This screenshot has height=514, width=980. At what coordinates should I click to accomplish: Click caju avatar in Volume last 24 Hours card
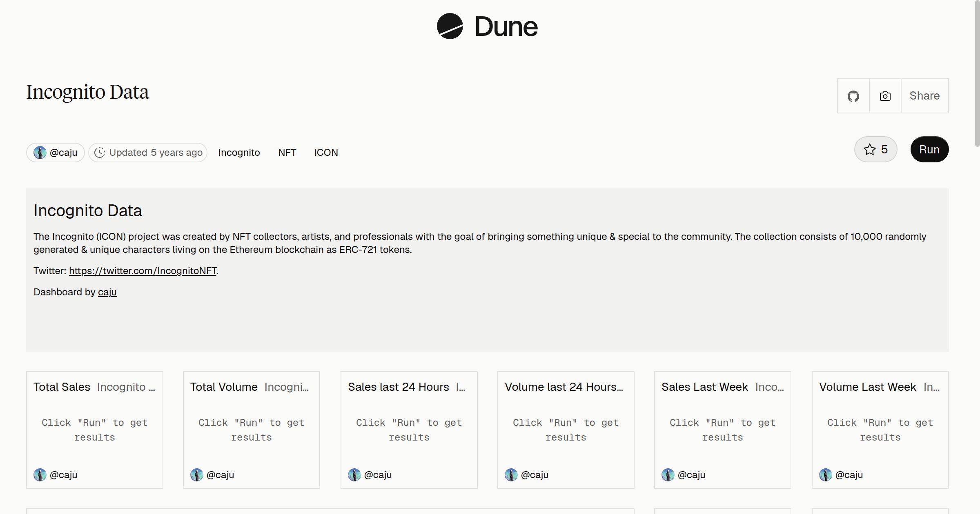coord(511,475)
